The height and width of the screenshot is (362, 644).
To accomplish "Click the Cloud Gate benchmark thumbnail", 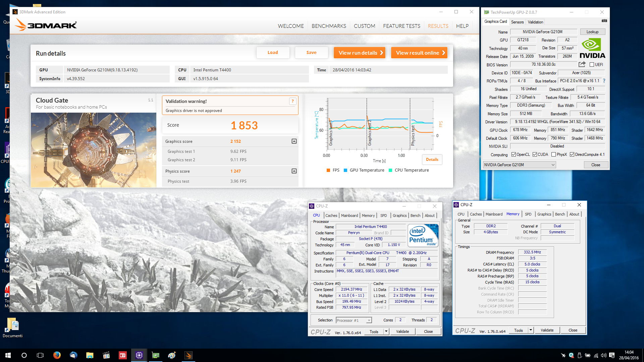I will 94,150.
